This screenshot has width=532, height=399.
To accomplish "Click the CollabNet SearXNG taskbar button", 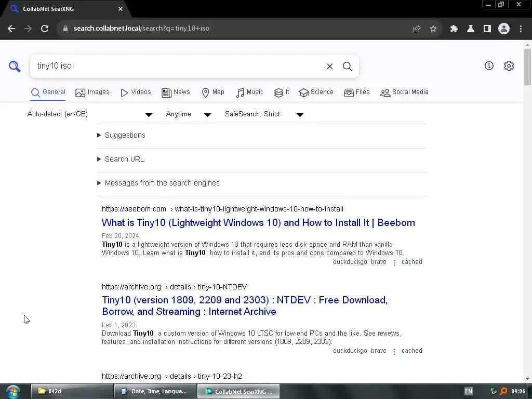I will 238,391.
